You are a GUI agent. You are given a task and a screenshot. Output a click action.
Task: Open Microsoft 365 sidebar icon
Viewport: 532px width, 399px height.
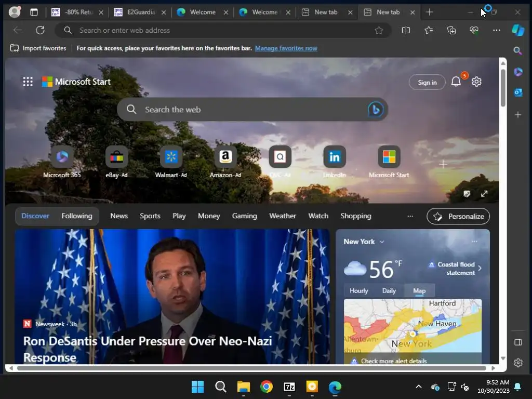point(518,72)
